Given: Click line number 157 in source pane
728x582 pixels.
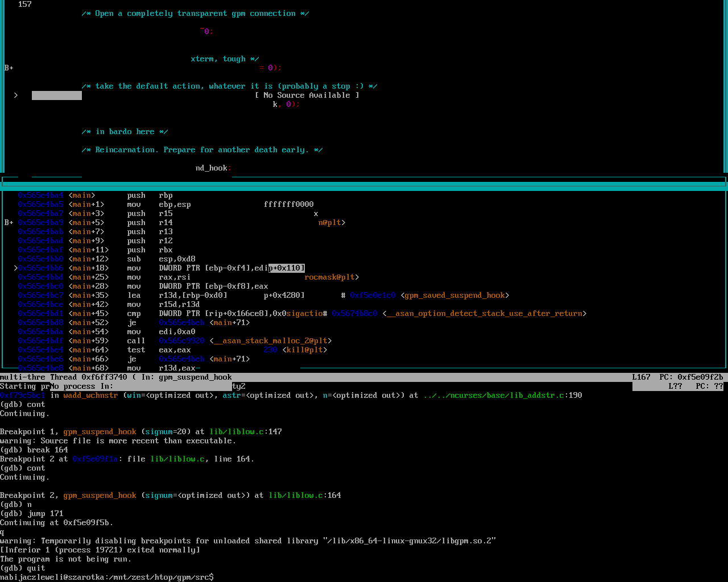Looking at the screenshot, I should (x=24, y=5).
